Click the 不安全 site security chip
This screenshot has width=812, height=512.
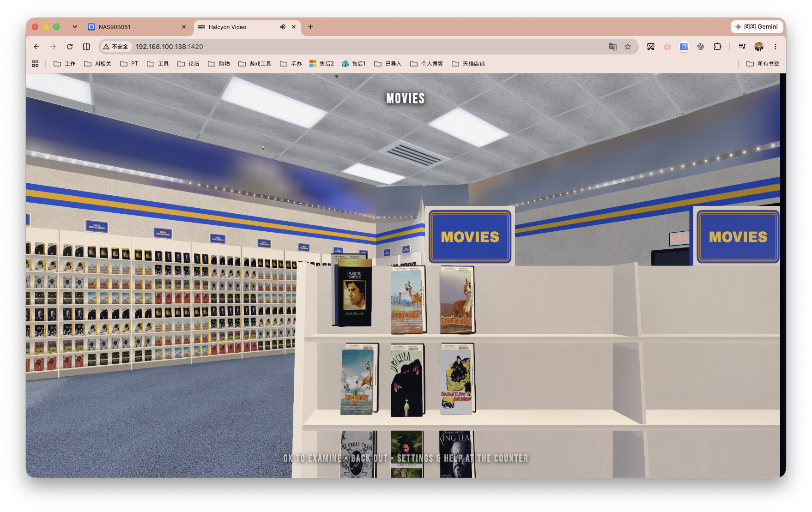[116, 47]
